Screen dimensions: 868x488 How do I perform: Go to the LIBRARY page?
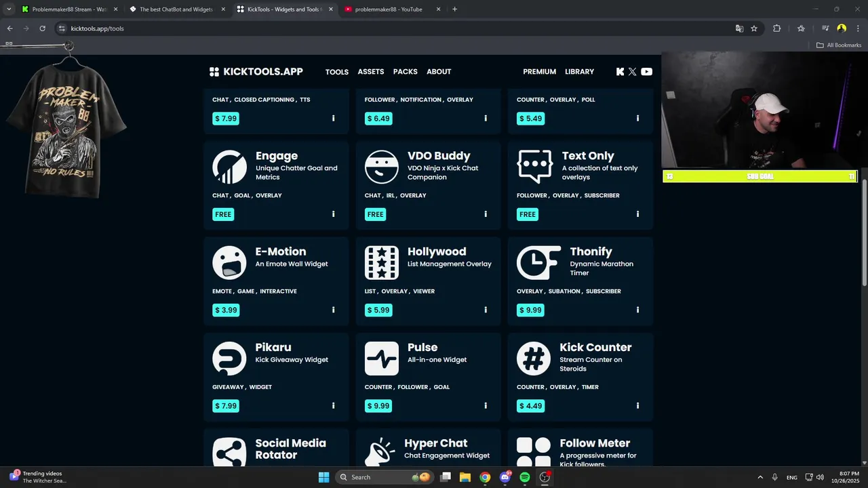click(580, 72)
